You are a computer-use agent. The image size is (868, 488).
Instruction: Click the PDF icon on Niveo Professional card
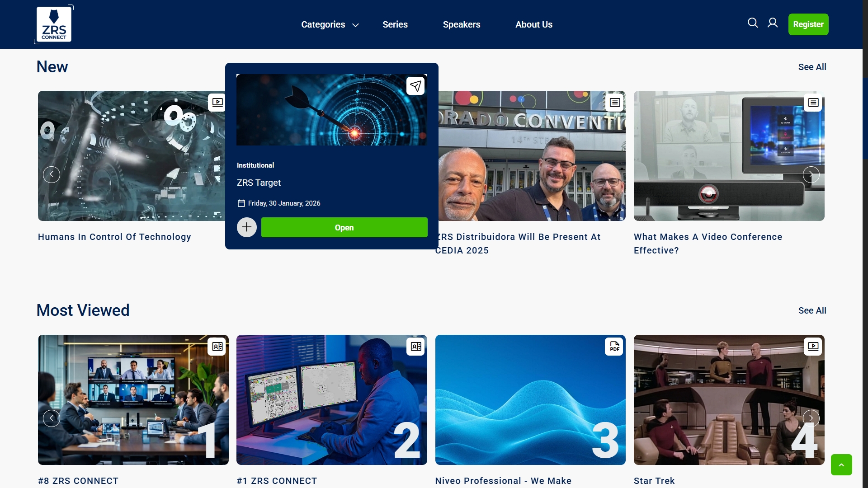614,347
